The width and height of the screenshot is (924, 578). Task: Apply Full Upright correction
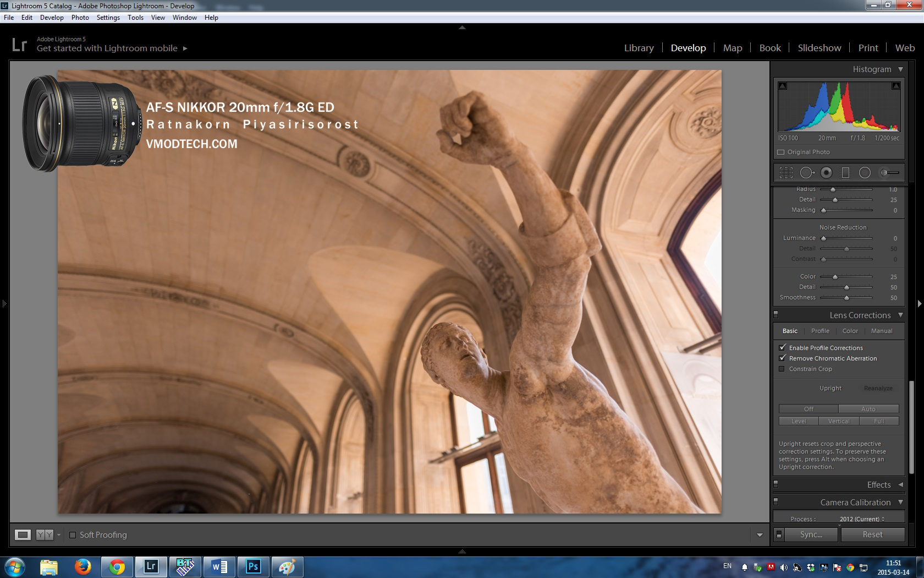point(879,421)
